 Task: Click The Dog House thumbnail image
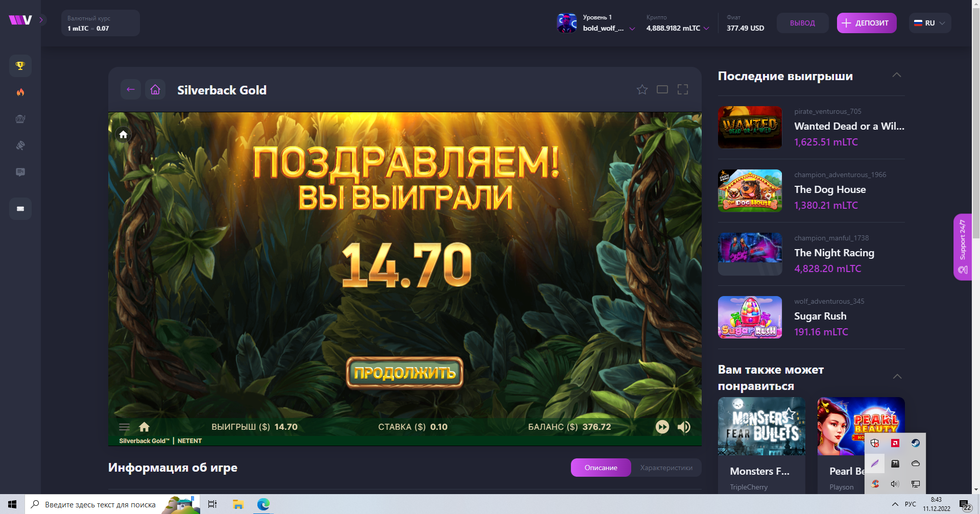pos(750,191)
